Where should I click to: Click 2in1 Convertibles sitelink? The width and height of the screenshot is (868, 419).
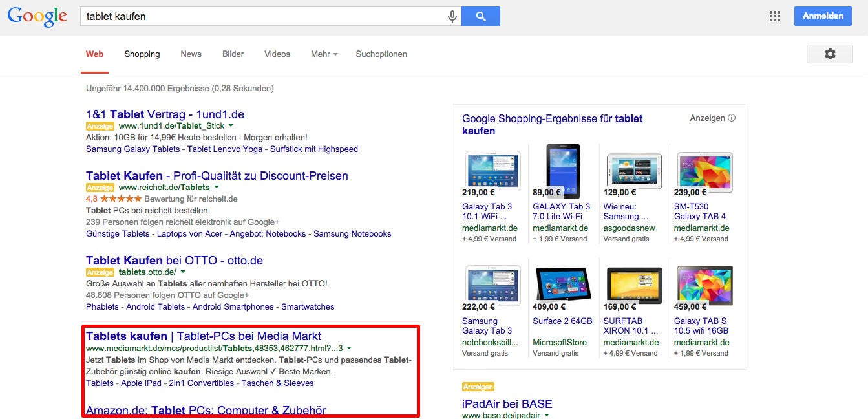pyautogui.click(x=202, y=383)
